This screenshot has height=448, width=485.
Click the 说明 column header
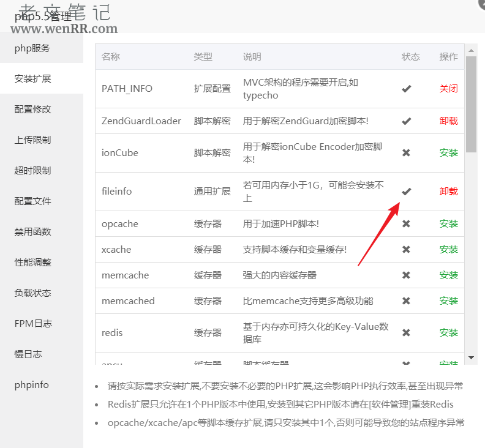click(252, 56)
